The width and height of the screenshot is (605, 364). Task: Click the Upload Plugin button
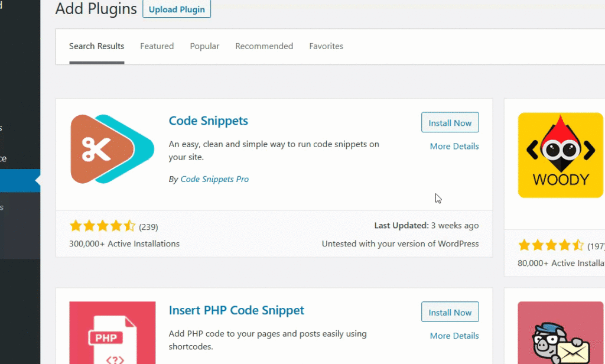click(x=177, y=9)
